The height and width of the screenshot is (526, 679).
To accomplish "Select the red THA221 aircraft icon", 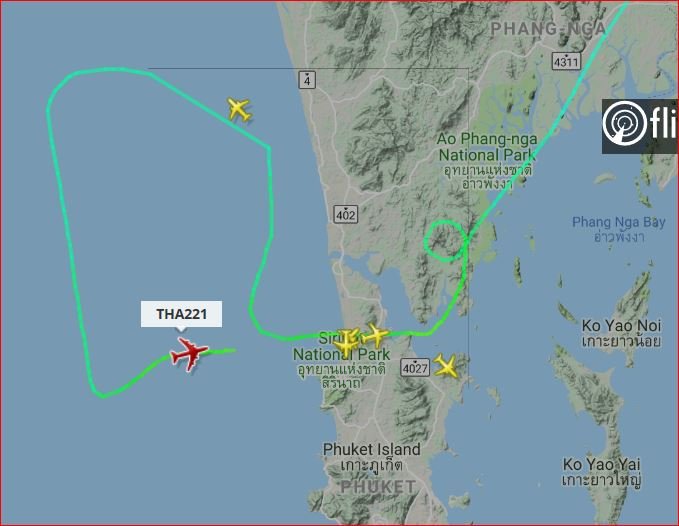I will (x=189, y=354).
